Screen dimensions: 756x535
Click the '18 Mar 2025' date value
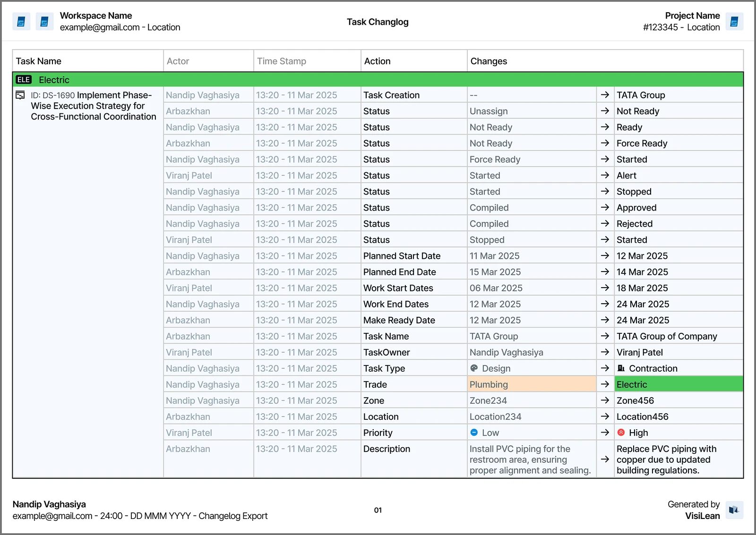pyautogui.click(x=642, y=288)
